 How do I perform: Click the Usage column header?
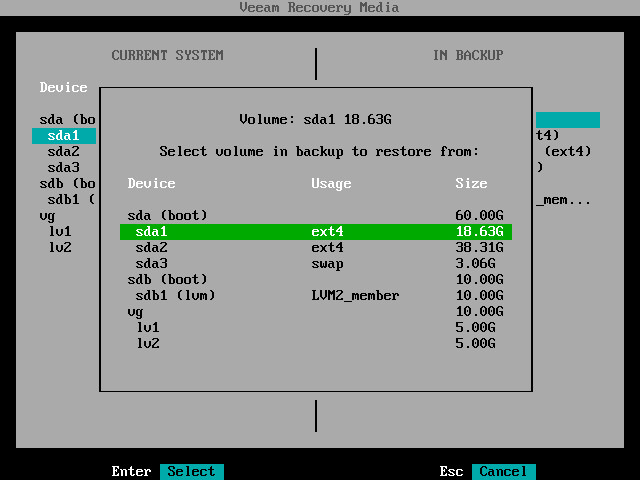331,184
